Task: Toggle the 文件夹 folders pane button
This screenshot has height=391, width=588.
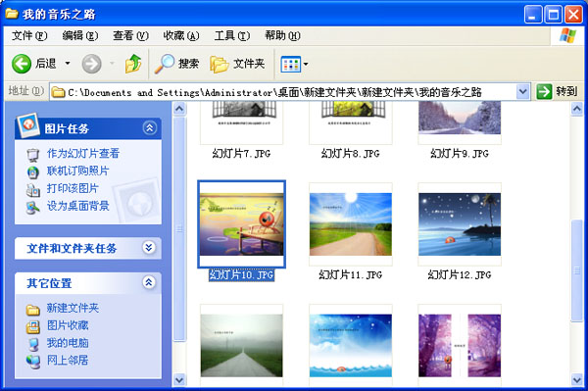Action: point(238,64)
